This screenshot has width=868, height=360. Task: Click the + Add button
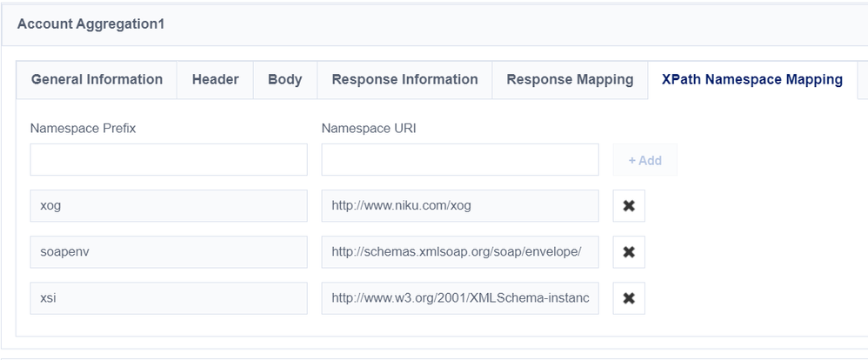pos(644,160)
